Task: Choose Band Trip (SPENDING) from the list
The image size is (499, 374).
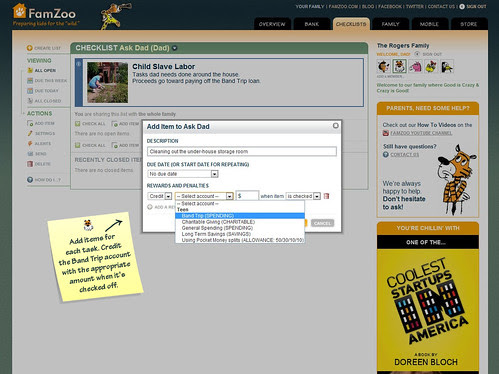Action: pyautogui.click(x=240, y=216)
